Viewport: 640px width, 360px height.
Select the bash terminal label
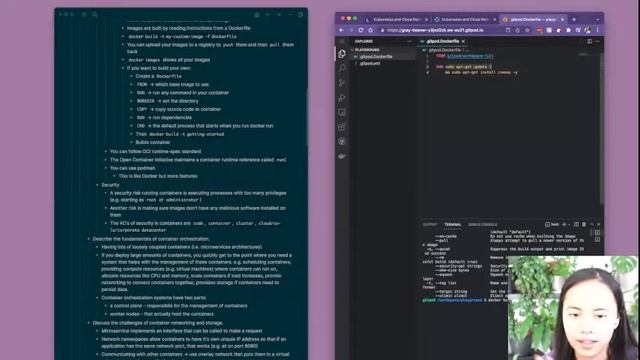552,224
